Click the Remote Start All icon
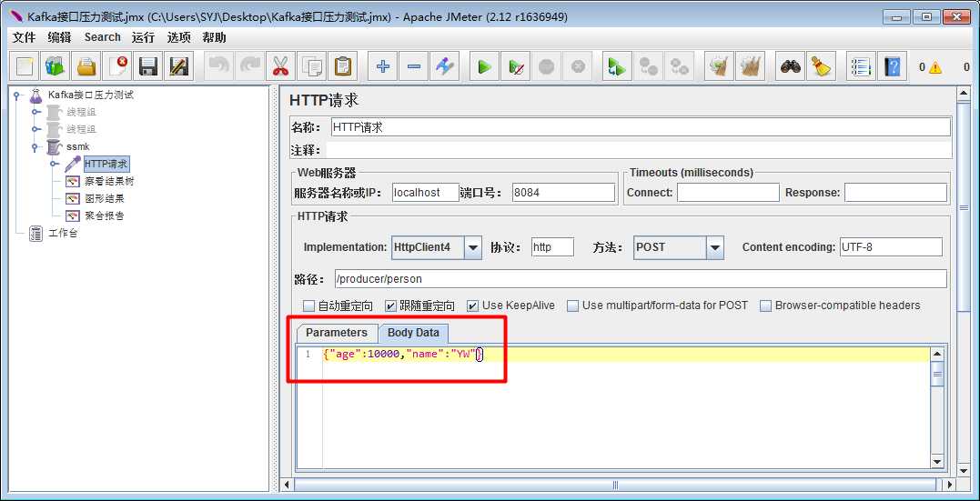980x501 pixels. pyautogui.click(x=618, y=66)
